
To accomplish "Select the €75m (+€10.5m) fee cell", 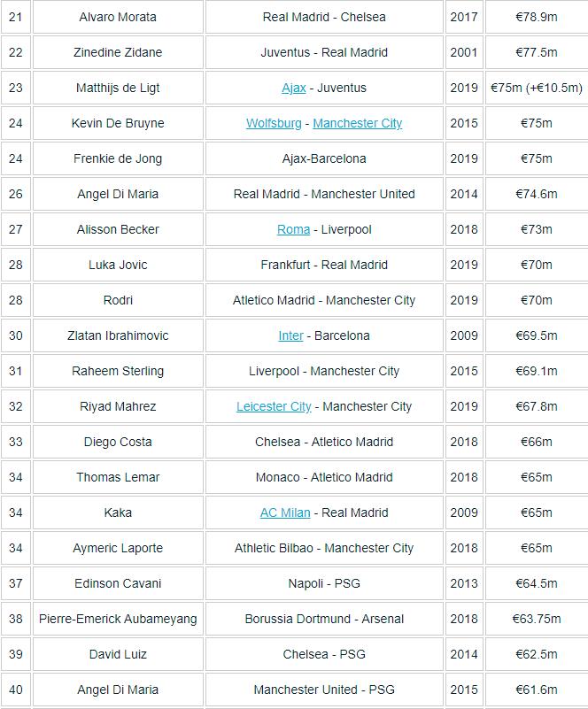I will point(537,88).
